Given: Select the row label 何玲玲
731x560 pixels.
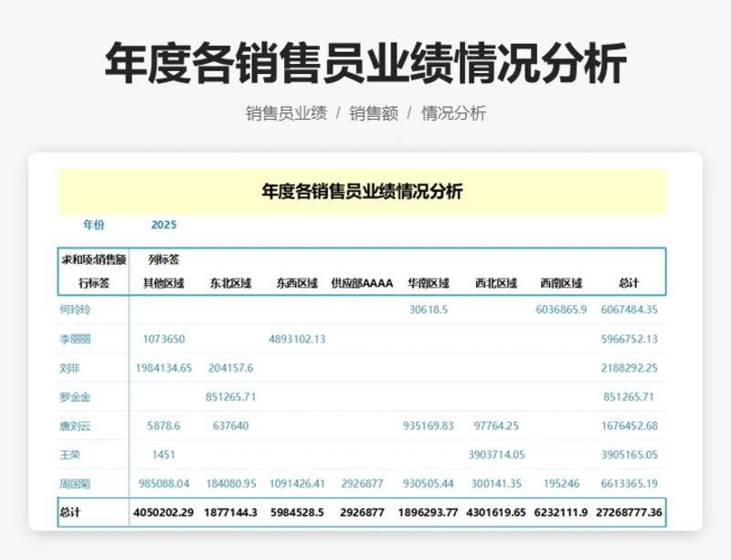Looking at the screenshot, I should [x=75, y=310].
